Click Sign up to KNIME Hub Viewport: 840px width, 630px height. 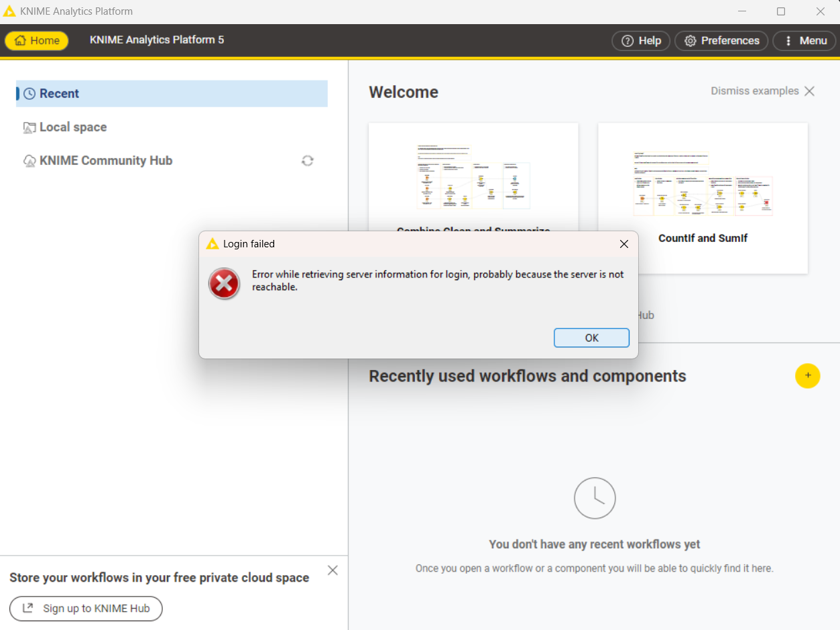coord(86,609)
